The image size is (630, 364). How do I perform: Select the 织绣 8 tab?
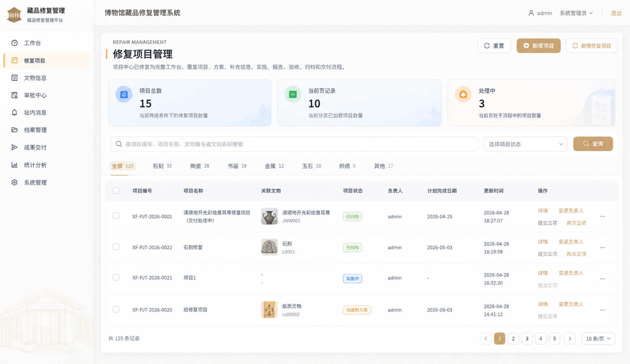[x=347, y=166]
